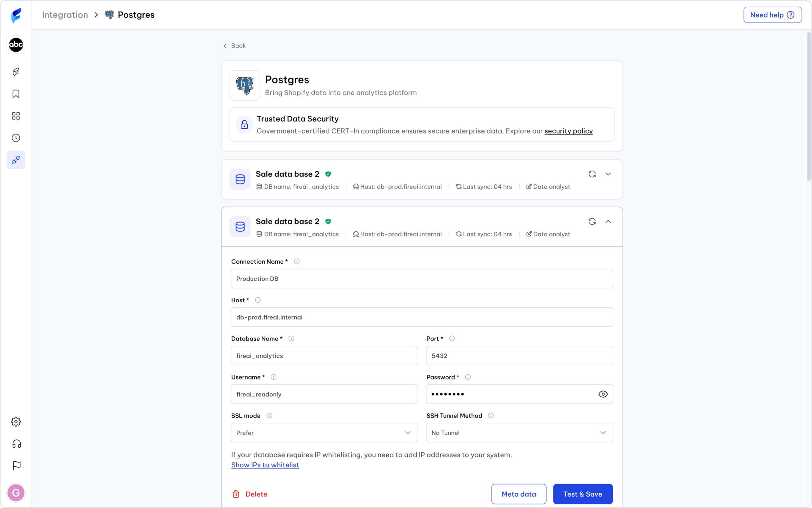Click info icon next to Connection Name
The width and height of the screenshot is (812, 508).
pos(297,261)
